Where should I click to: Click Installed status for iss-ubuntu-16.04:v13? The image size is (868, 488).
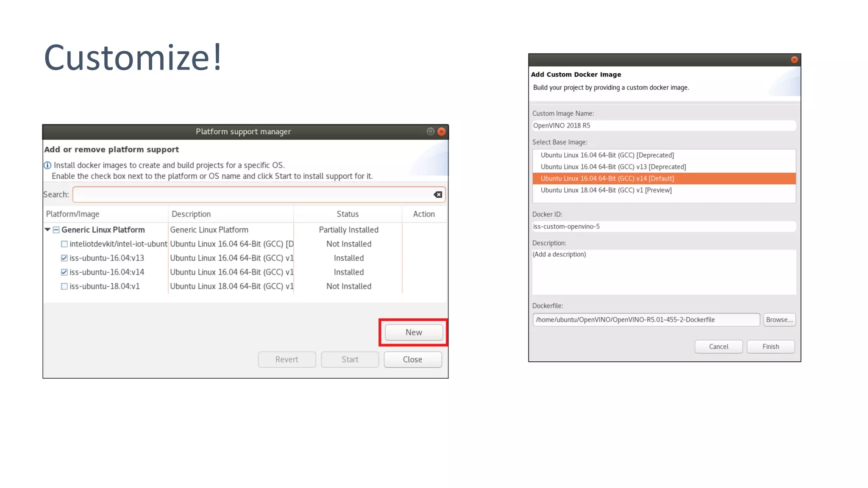pos(348,258)
